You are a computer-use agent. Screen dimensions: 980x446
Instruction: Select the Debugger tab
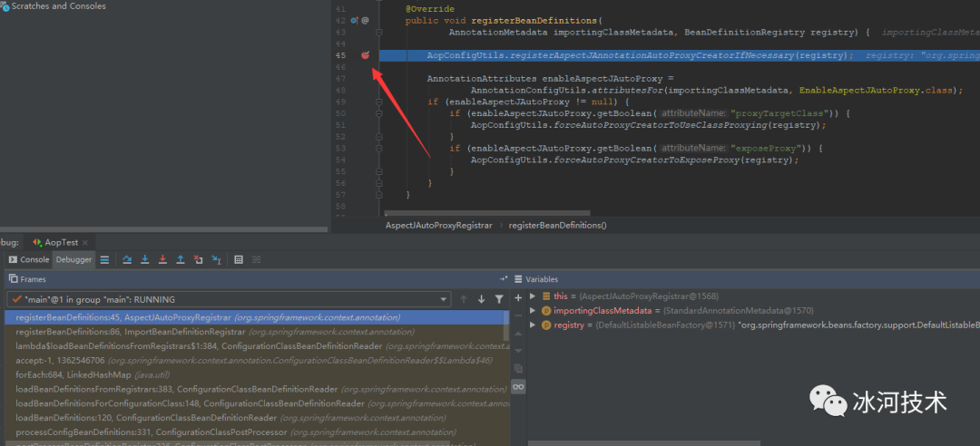tap(74, 260)
